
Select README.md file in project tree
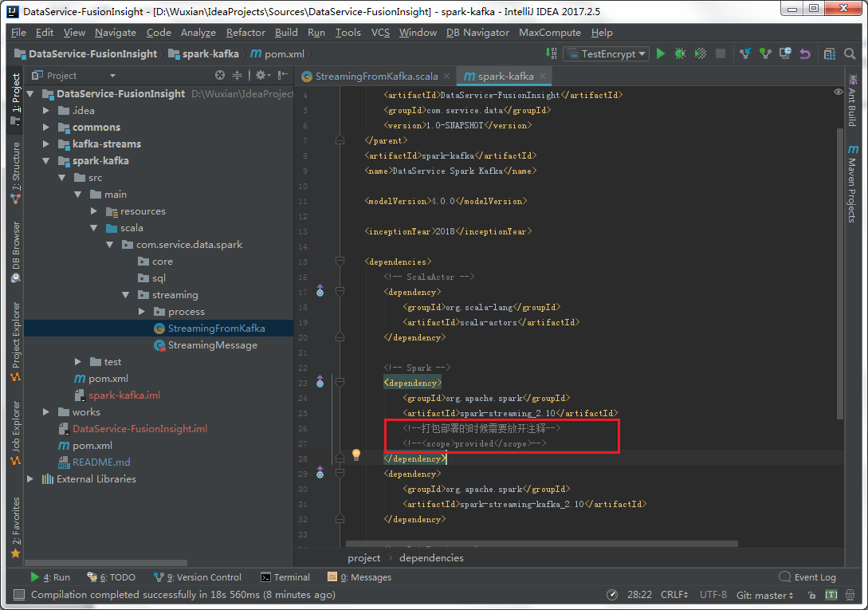coord(101,462)
